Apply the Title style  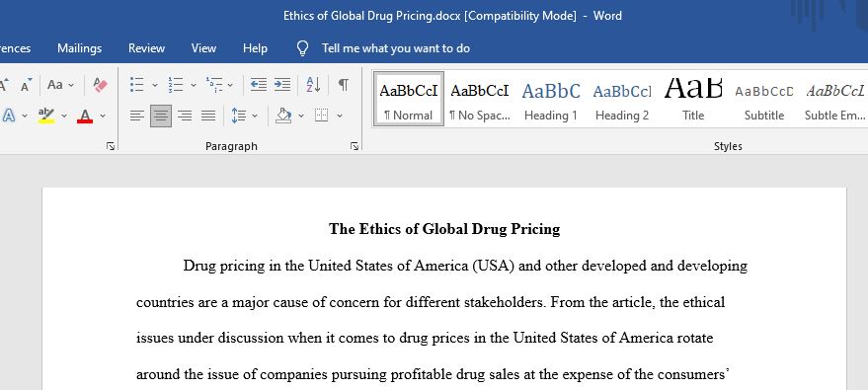tap(693, 99)
